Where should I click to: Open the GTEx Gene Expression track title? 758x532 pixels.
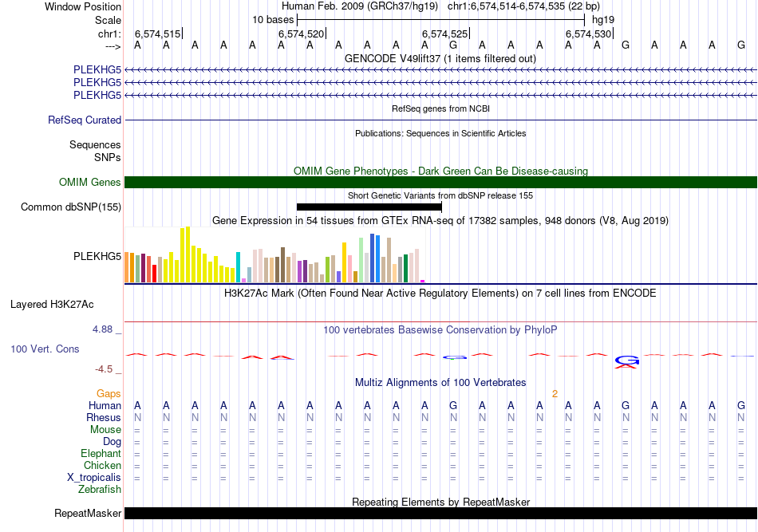pos(440,220)
